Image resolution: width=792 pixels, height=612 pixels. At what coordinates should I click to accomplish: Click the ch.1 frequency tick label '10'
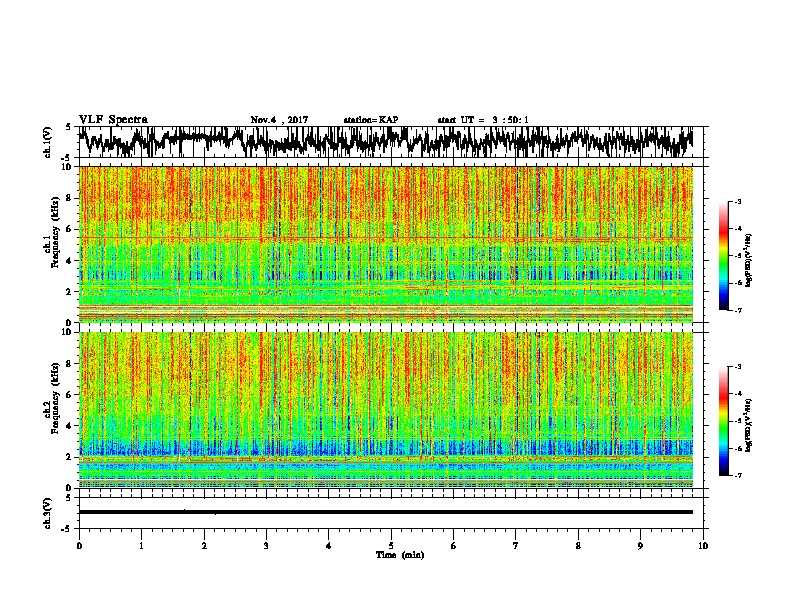[x=68, y=167]
